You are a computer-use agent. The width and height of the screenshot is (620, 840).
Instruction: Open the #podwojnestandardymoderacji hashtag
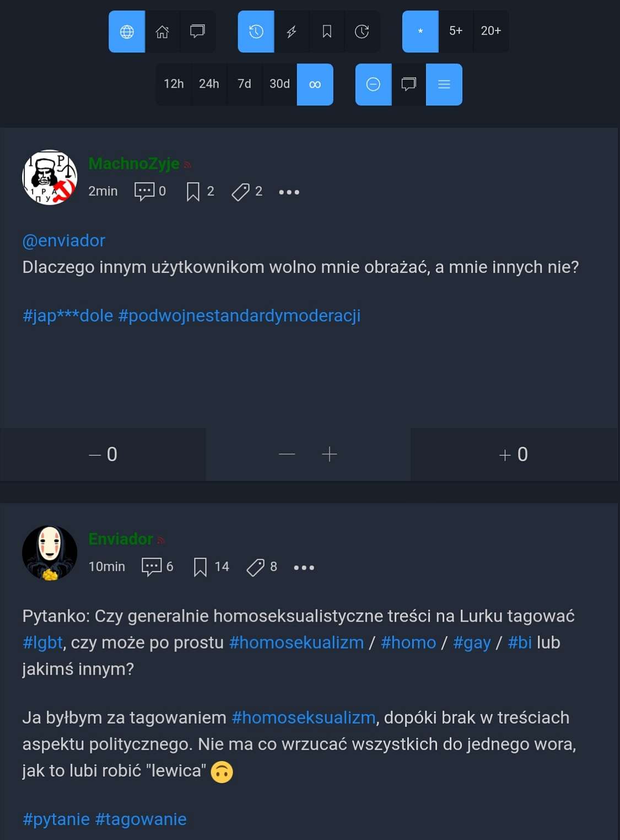[239, 315]
